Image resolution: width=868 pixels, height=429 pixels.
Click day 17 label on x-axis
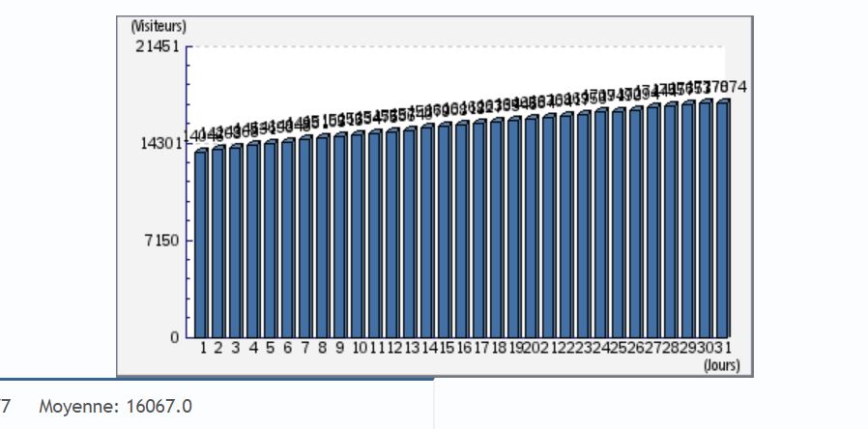coord(481,348)
